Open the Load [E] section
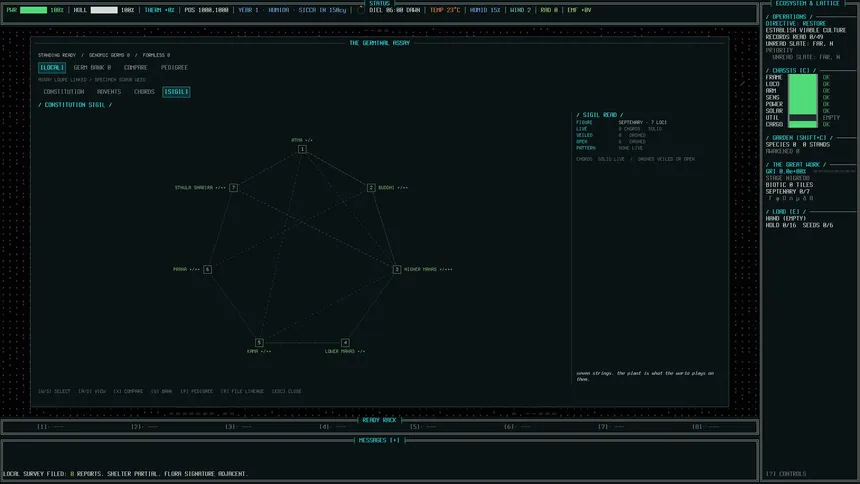This screenshot has height=484, width=860. (786, 212)
